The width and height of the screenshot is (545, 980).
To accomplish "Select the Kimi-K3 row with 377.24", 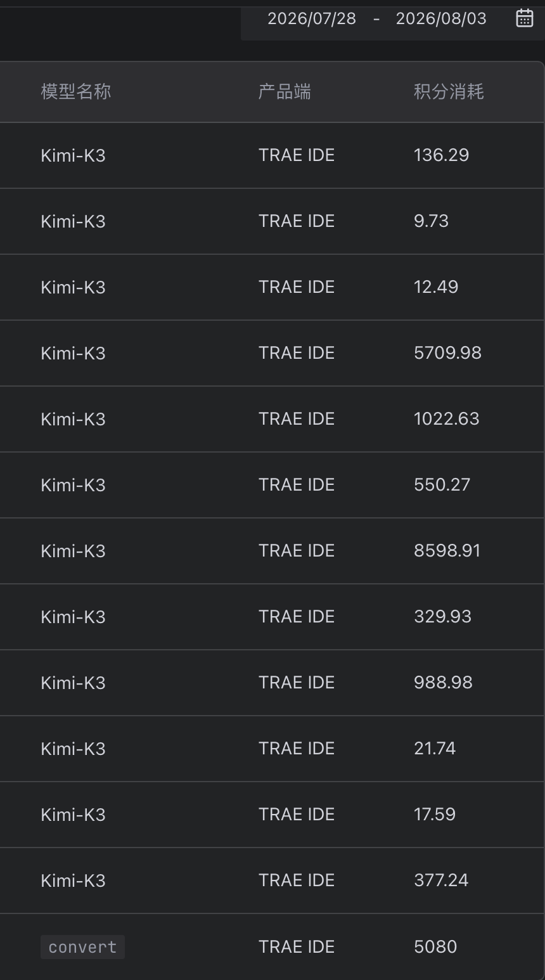I will pos(272,880).
